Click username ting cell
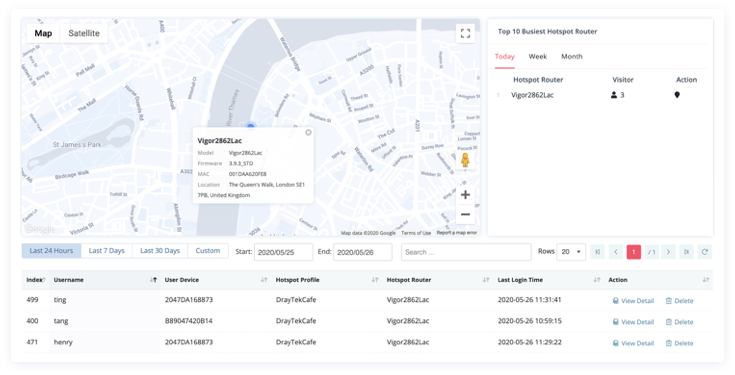 click(60, 300)
